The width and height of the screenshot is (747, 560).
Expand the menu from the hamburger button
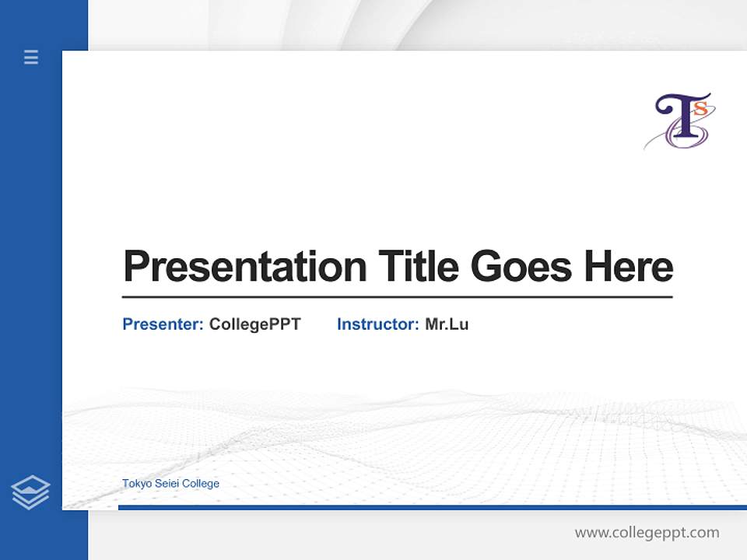point(30,58)
